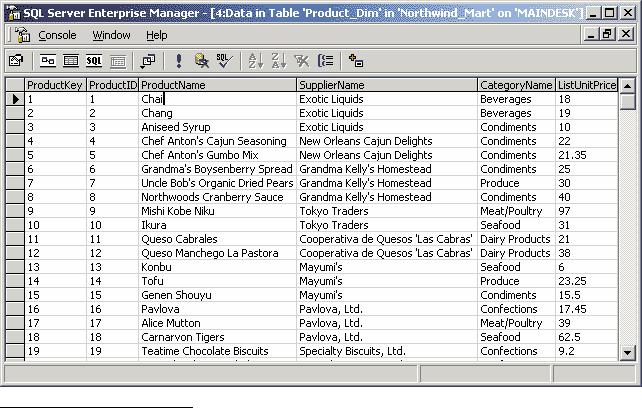Viewport: 642px width, 408px height.
Task: Click the Add Table icon
Action: [x=356, y=61]
